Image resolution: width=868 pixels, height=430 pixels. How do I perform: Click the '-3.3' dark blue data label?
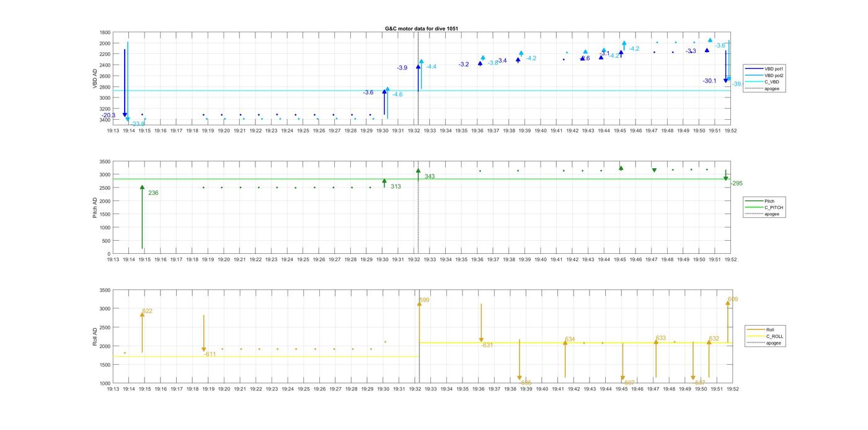pyautogui.click(x=691, y=52)
